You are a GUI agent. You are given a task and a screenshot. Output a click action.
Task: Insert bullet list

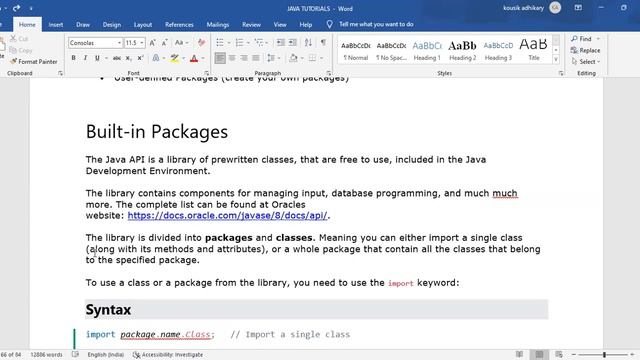point(220,42)
